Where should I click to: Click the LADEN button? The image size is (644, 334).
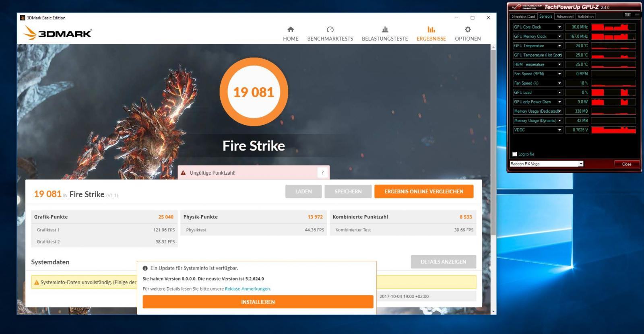tap(303, 192)
